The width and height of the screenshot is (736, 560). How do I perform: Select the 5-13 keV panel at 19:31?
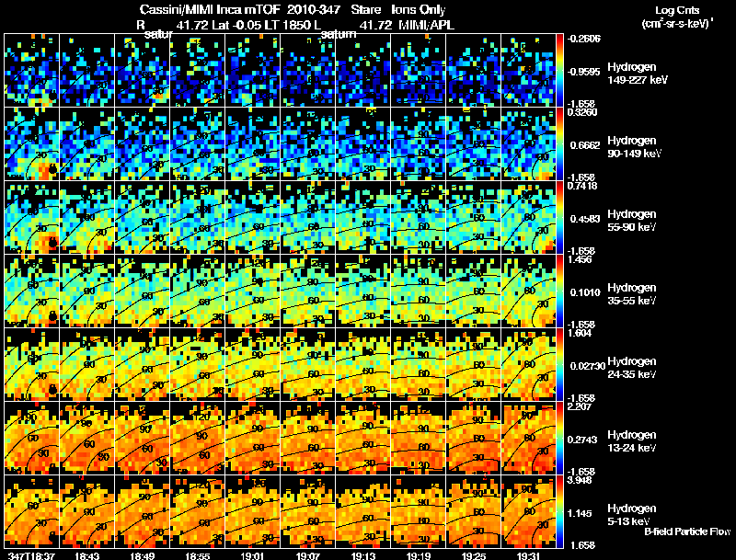528,511
